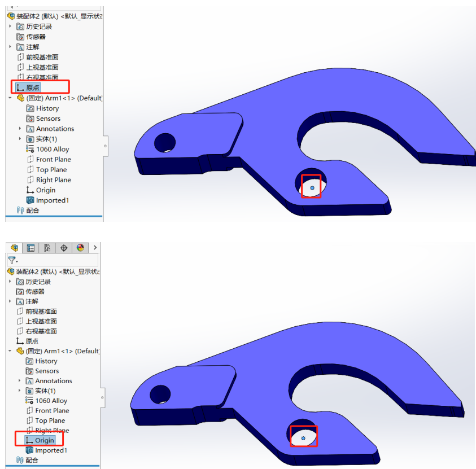The height and width of the screenshot is (469, 476).
Task: Click the 1060 Alloy material icon in upper tree
Action: pos(30,150)
